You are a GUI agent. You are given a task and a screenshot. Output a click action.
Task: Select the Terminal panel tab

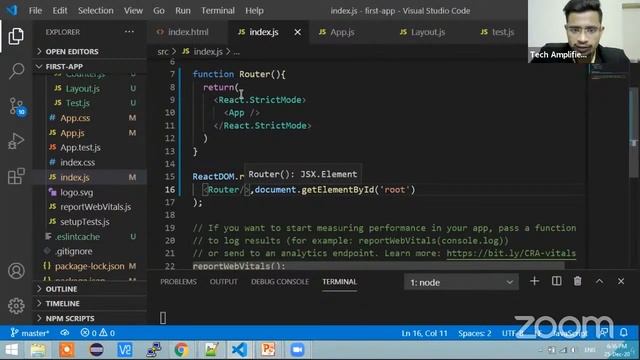[339, 282]
